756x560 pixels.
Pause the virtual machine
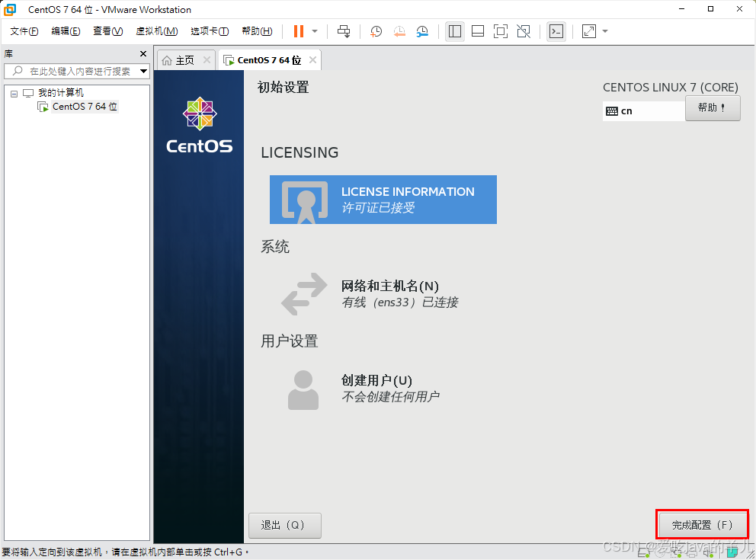coord(299,31)
